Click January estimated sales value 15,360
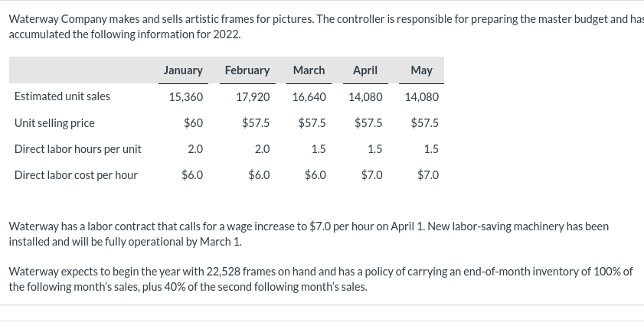This screenshot has width=644, height=329. (x=185, y=97)
